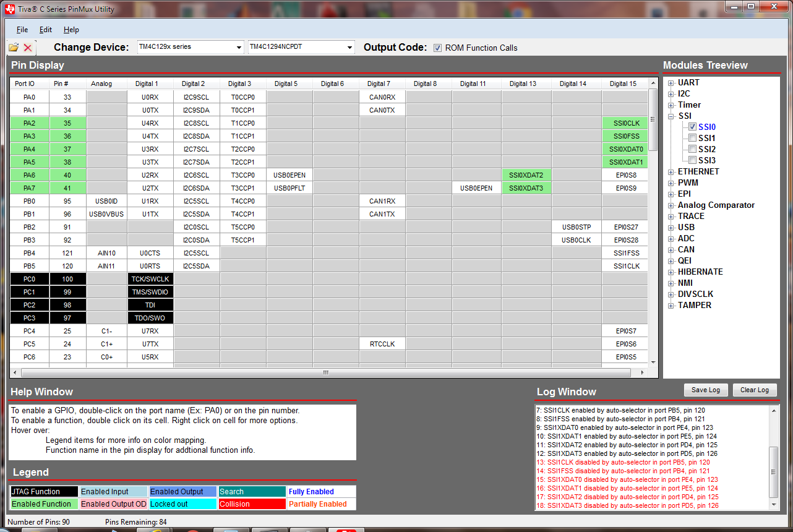Expand the I2C module tree node

coord(671,93)
